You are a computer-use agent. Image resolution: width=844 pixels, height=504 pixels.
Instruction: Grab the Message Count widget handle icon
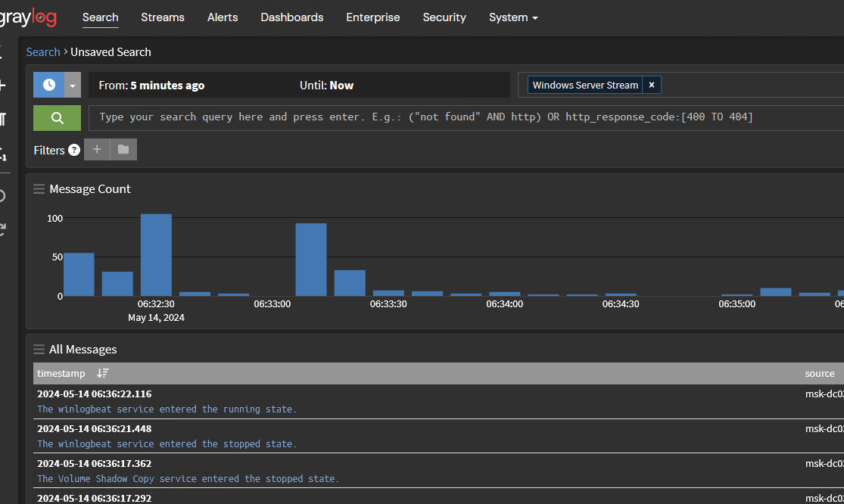(x=39, y=188)
